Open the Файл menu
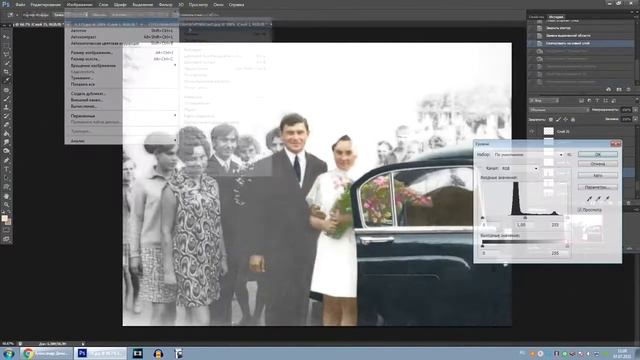The image size is (640, 360). [x=20, y=5]
